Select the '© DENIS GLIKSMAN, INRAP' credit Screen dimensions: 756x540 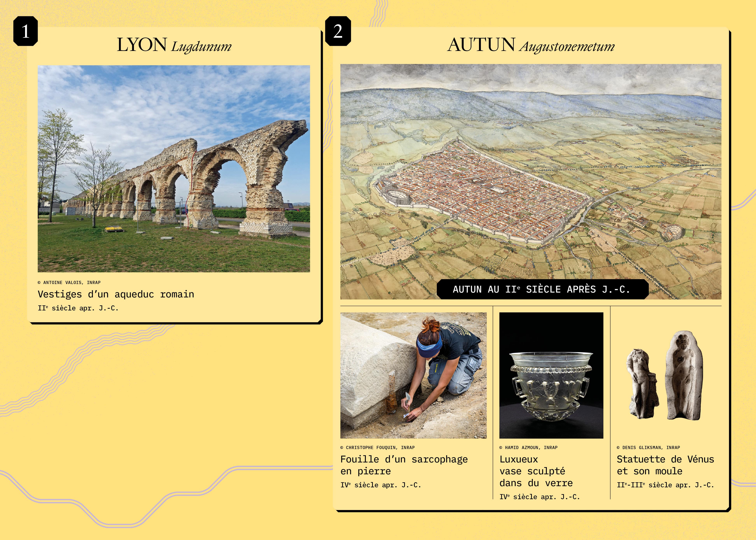click(649, 447)
